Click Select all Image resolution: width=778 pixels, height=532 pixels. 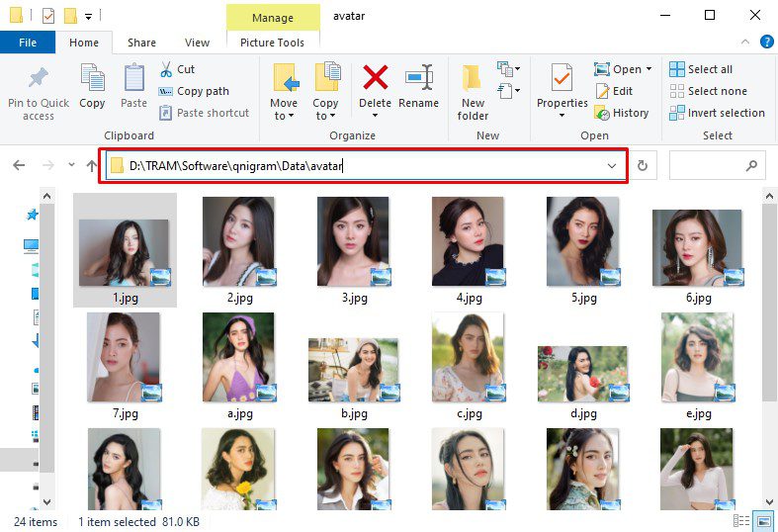pyautogui.click(x=701, y=69)
